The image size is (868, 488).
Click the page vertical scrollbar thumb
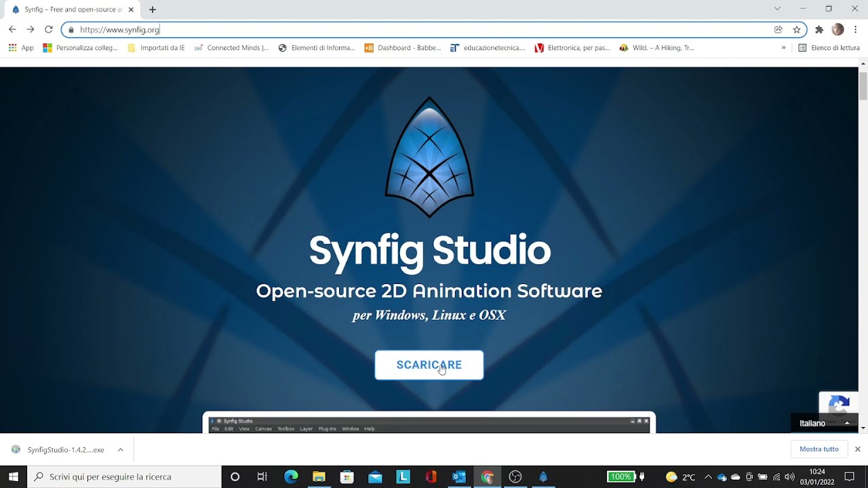pyautogui.click(x=863, y=85)
